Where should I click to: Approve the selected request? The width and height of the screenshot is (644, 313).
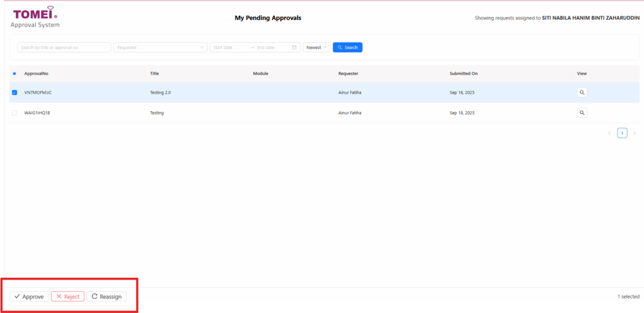29,296
